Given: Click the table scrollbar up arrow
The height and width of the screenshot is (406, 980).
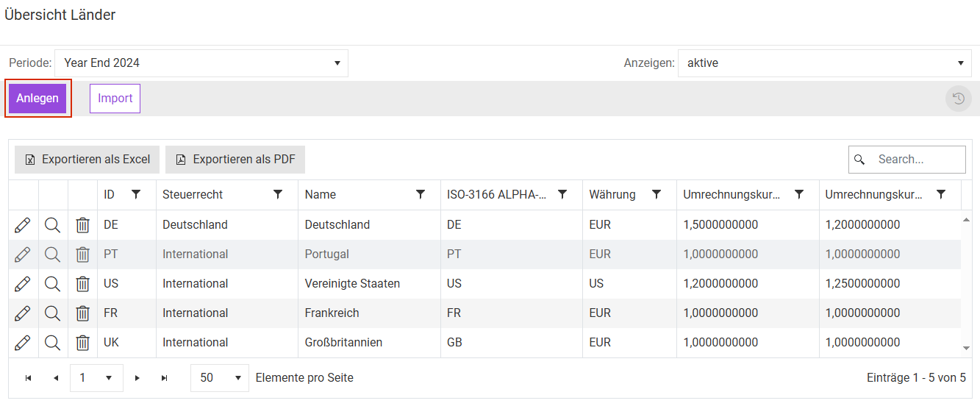Looking at the screenshot, I should pos(966,220).
